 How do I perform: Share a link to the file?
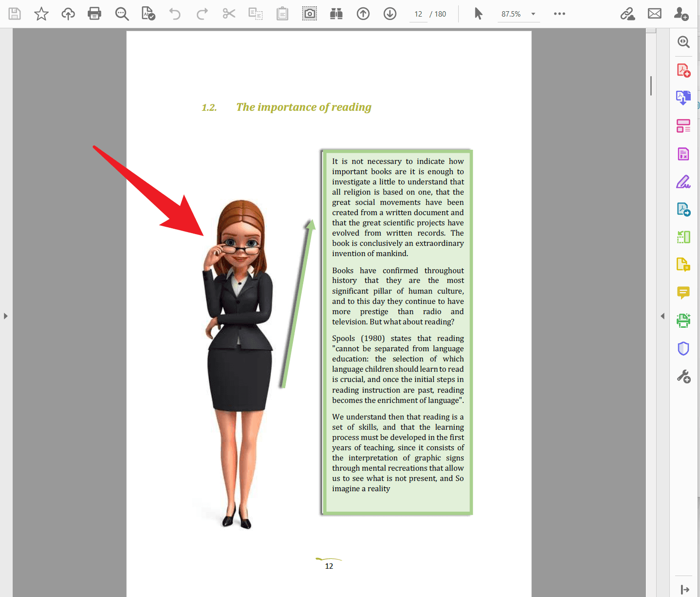(627, 14)
